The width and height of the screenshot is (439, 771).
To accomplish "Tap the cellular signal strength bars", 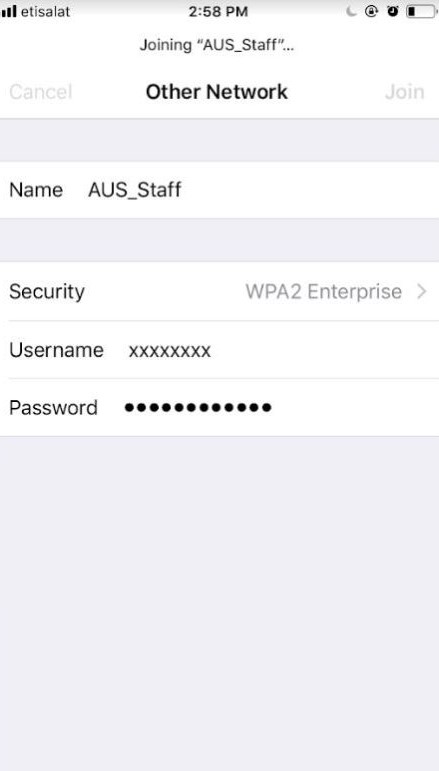I will click(8, 11).
